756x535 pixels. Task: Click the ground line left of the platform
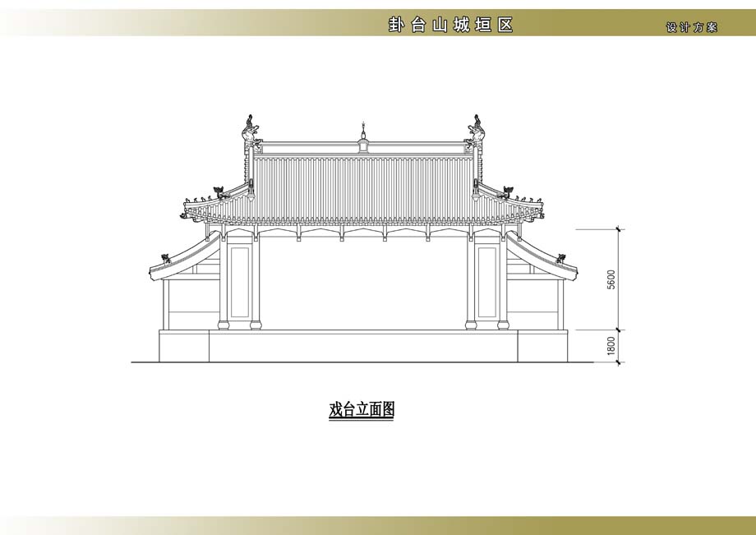pyautogui.click(x=145, y=362)
